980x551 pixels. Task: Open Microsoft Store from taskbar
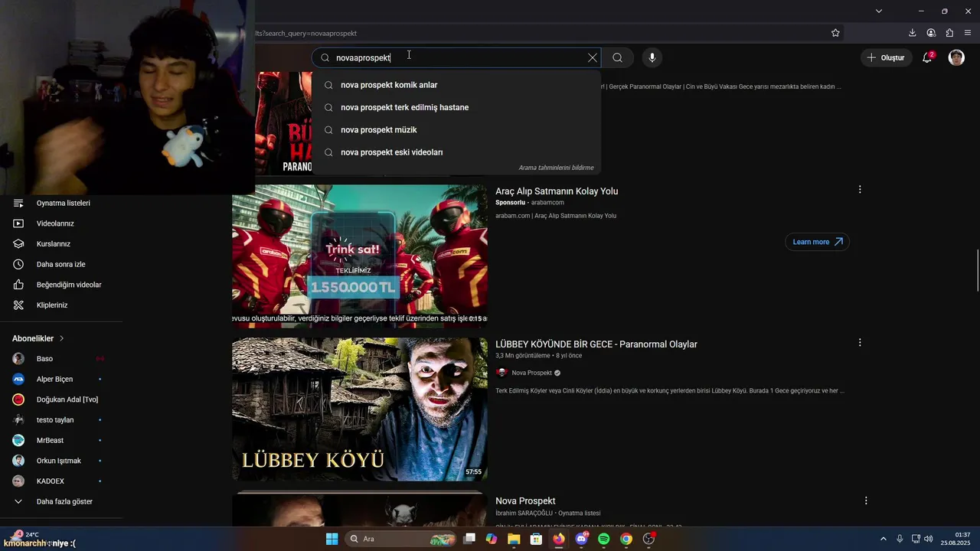pos(537,539)
